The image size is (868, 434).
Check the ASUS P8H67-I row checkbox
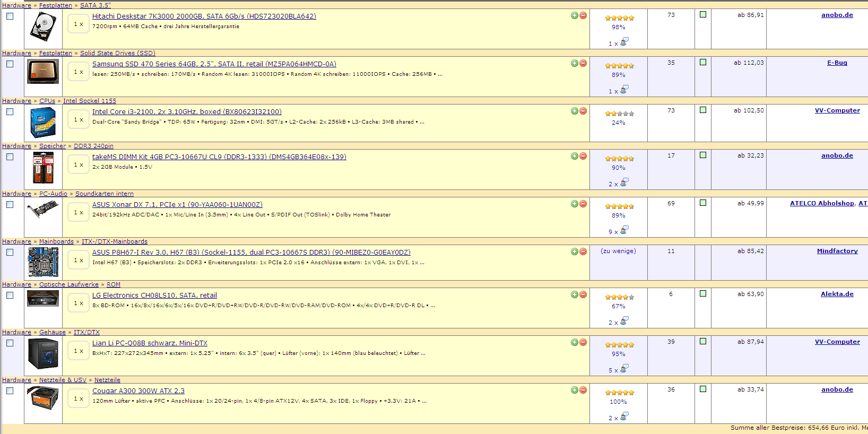(x=10, y=253)
